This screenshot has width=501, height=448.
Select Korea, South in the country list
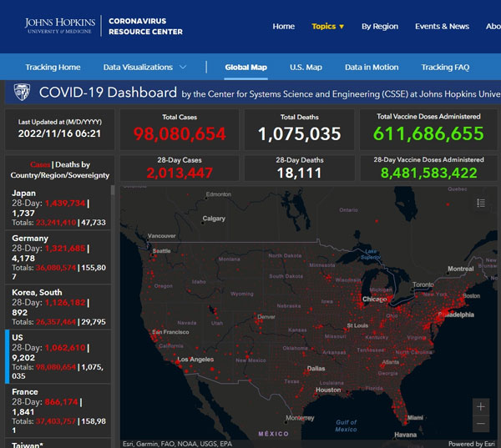pyautogui.click(x=58, y=307)
